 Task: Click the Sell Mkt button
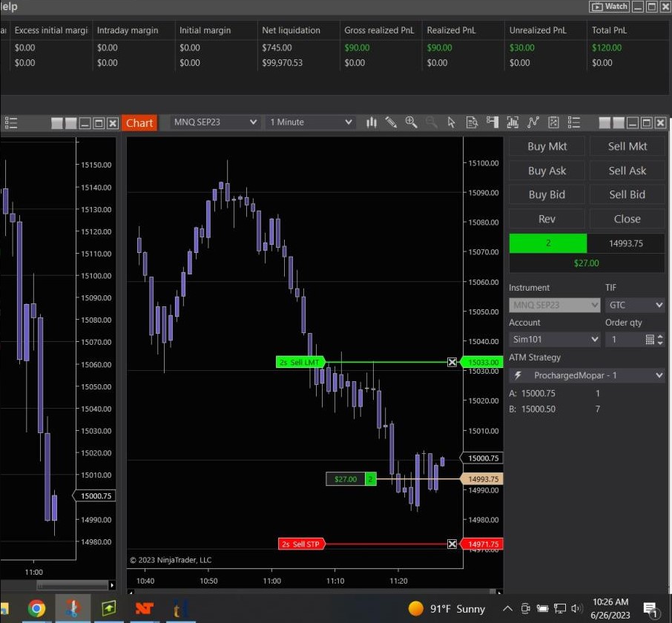(627, 147)
